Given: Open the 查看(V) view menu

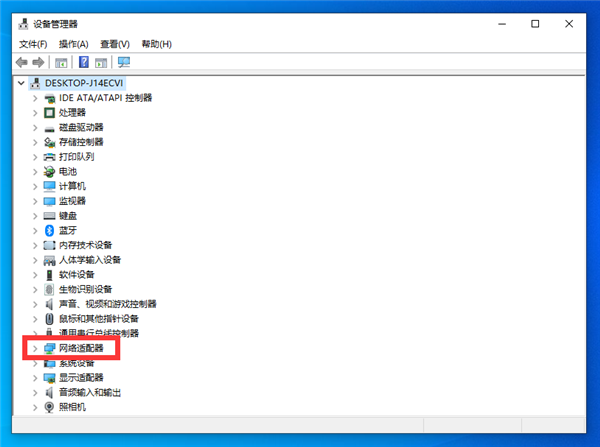Looking at the screenshot, I should pyautogui.click(x=114, y=44).
